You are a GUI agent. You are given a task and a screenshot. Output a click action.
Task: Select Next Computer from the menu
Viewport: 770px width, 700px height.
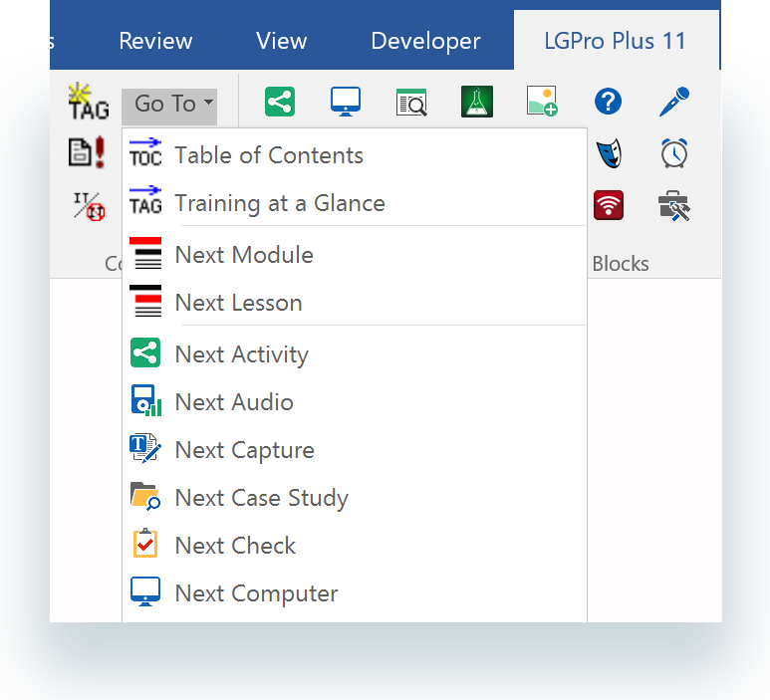coord(355,593)
